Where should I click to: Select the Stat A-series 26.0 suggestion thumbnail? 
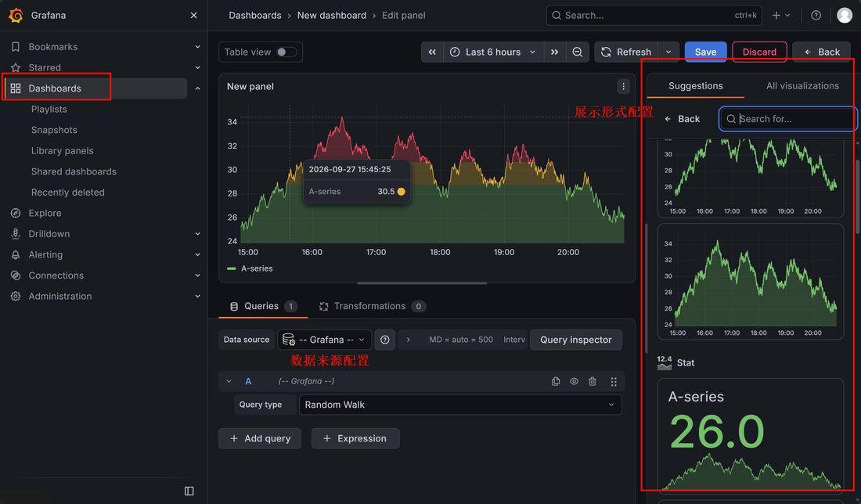pos(751,437)
